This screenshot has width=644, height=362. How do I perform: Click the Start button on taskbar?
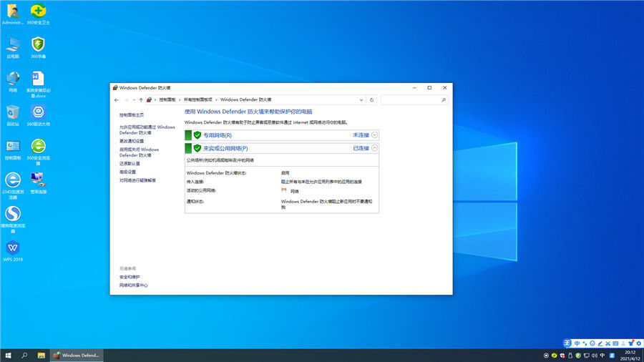tap(8, 356)
